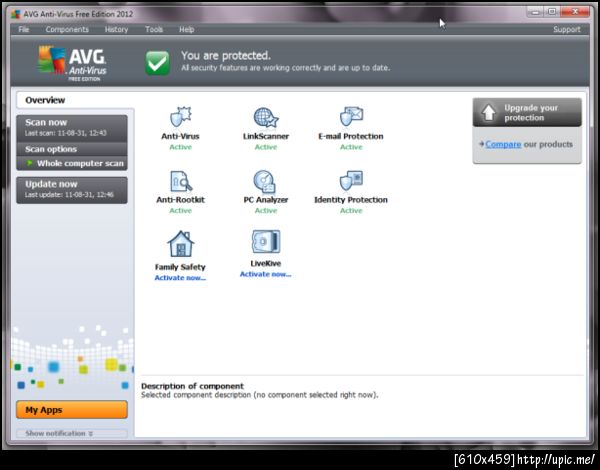The width and height of the screenshot is (600, 470).
Task: Click the Identity Protection Active status
Action: click(x=351, y=211)
